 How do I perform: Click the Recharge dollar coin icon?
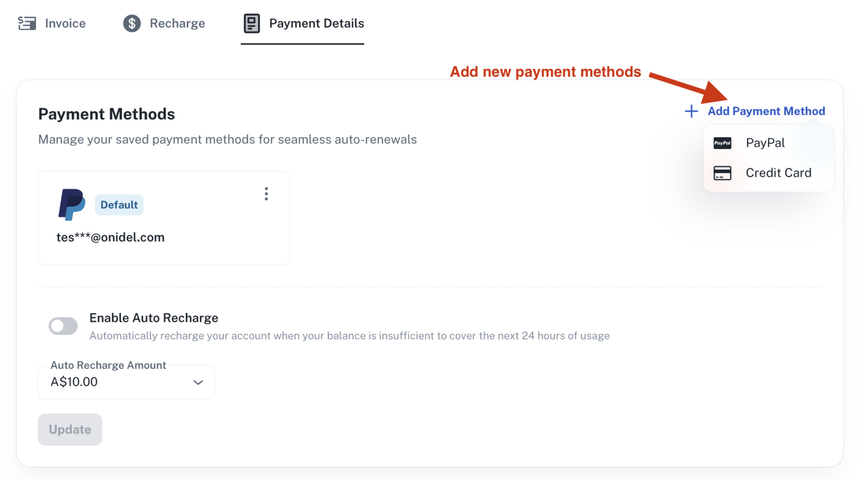[x=132, y=23]
